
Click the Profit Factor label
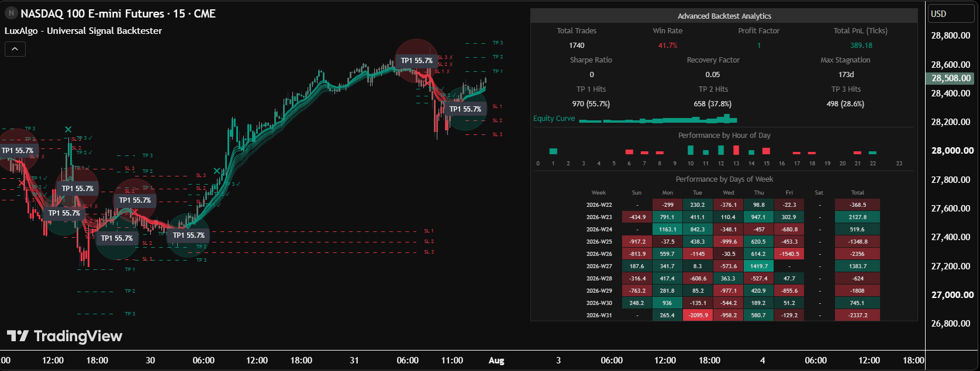coord(758,31)
